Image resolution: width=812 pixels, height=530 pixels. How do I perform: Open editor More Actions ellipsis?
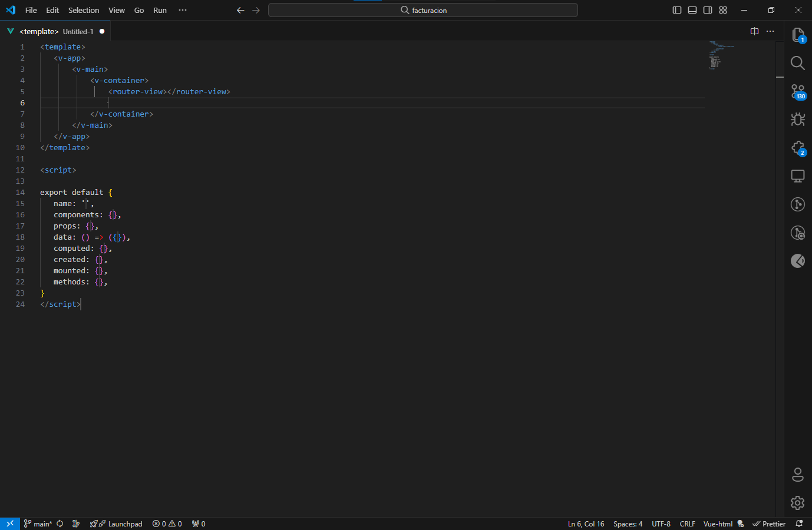pyautogui.click(x=770, y=31)
